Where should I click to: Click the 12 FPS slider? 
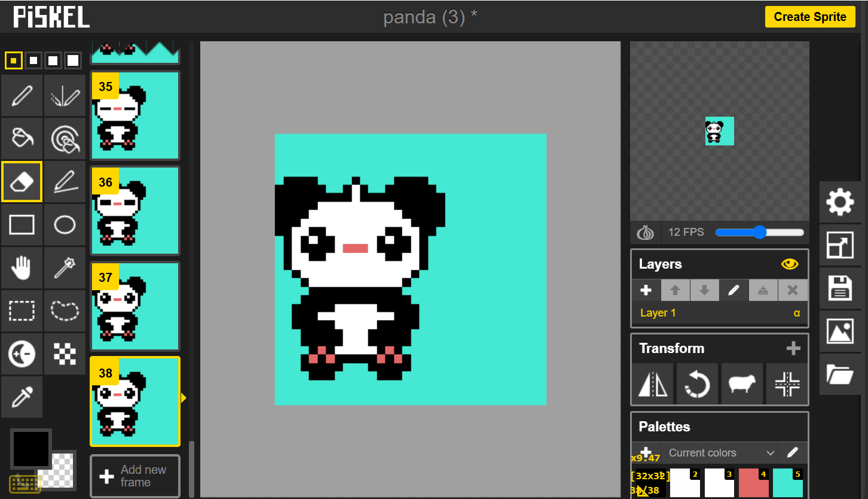[759, 232]
